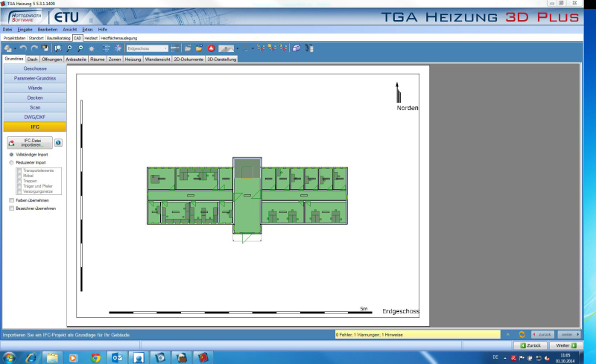596x364 pixels.
Task: Click the central green entrance room in floor plan
Action: (x=247, y=205)
